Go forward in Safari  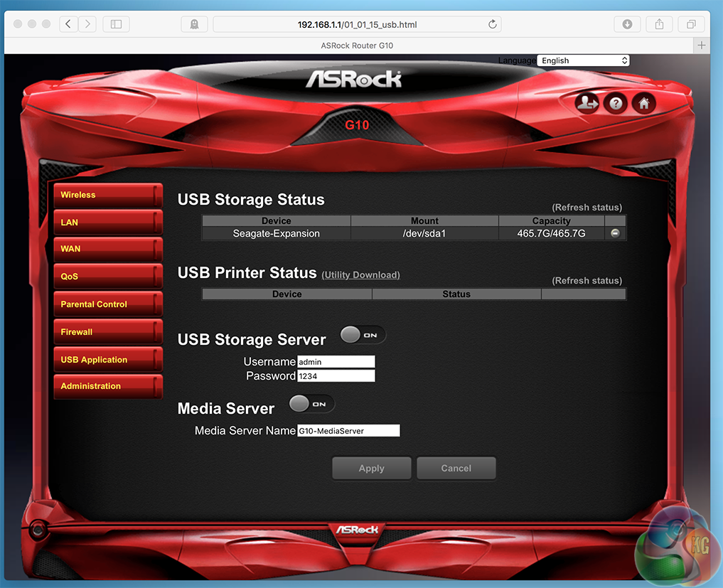[87, 24]
